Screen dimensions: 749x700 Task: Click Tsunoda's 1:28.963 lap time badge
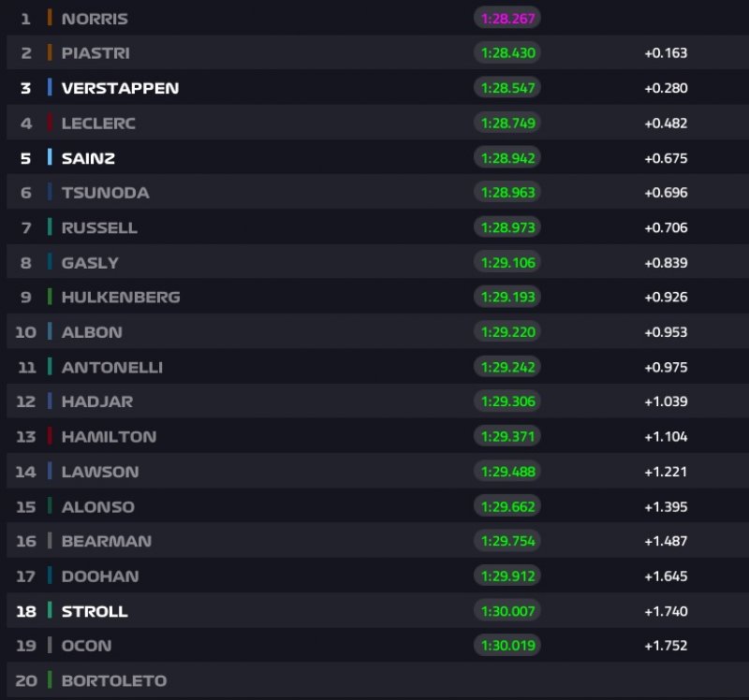click(507, 193)
